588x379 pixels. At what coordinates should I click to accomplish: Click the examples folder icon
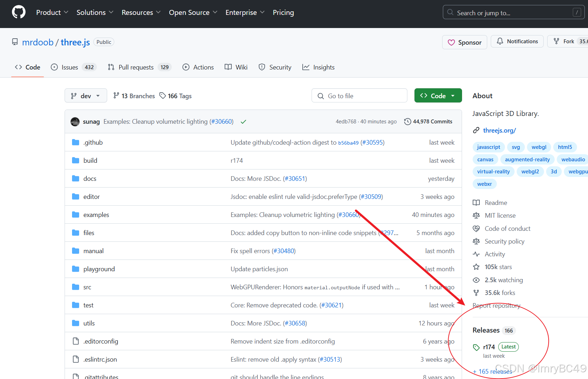75,214
